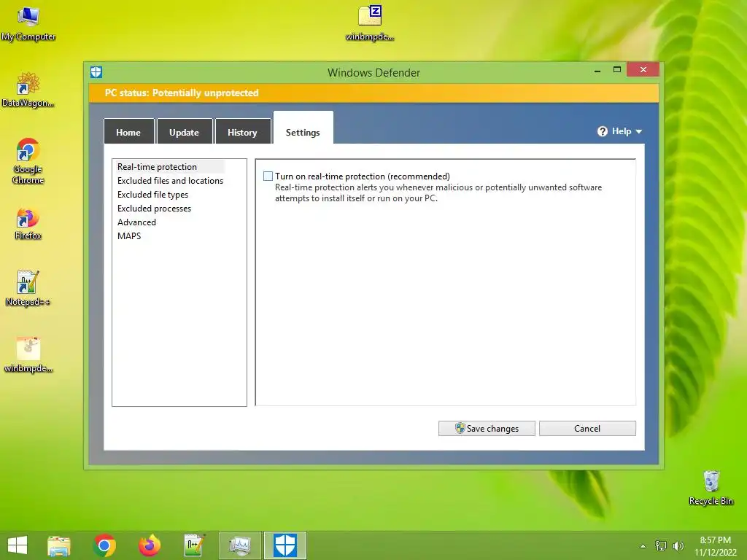Click the PC status Potentially unprotected banner
Viewport: 747px width, 560px height.
click(374, 93)
